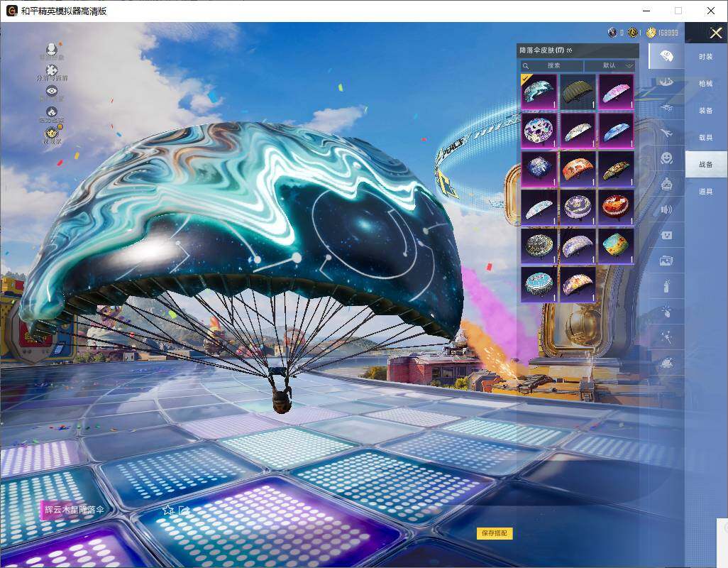Switch to the 枪械 tab
The image size is (728, 568).
[706, 84]
